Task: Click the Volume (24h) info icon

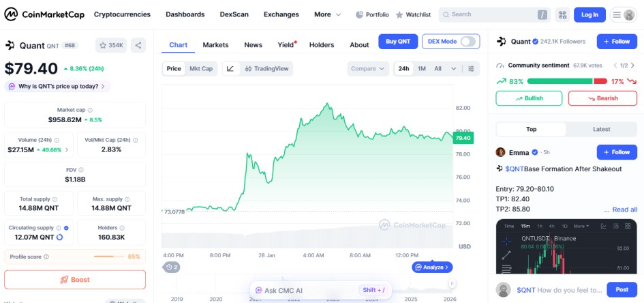Action: (57, 140)
